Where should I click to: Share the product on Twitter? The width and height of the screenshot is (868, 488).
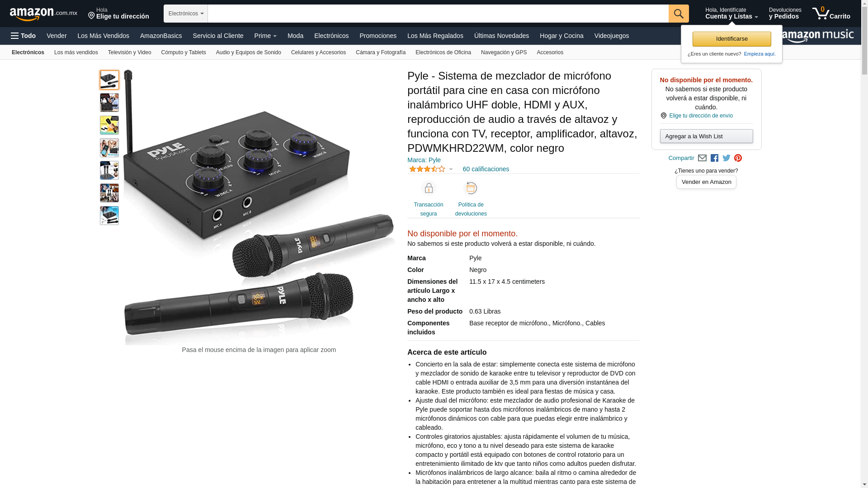pyautogui.click(x=726, y=158)
